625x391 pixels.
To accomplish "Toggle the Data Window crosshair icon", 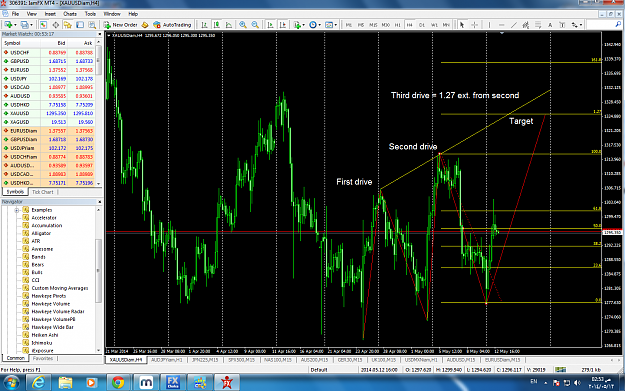I will pos(56,25).
